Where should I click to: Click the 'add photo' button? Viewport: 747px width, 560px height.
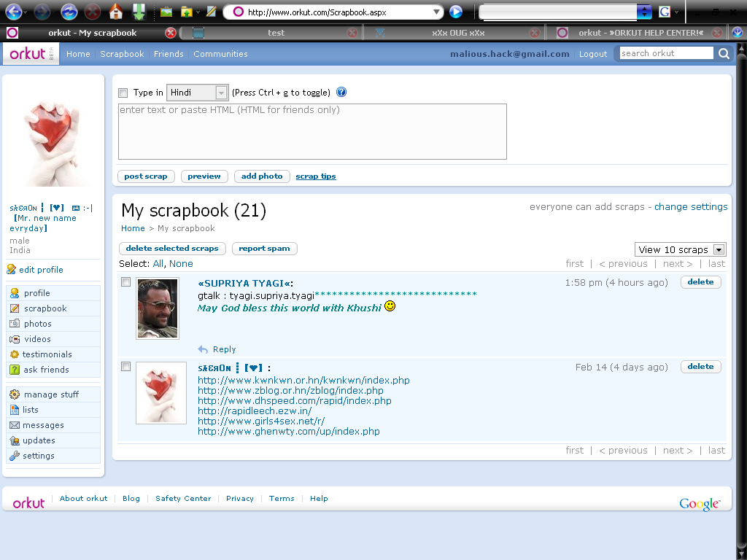tap(262, 176)
